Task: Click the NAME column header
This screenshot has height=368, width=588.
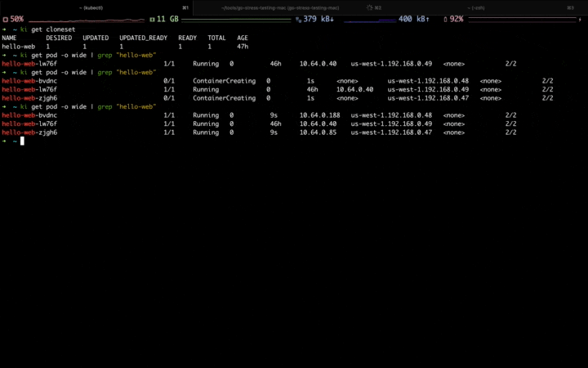Action: pos(9,38)
